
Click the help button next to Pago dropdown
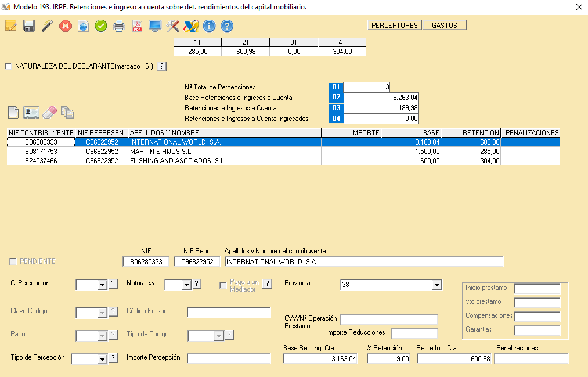point(113,335)
